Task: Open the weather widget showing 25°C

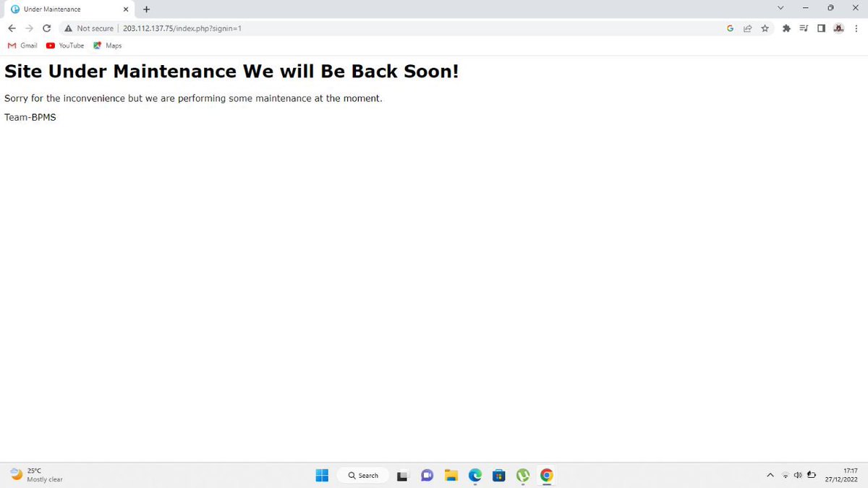Action: tap(36, 475)
